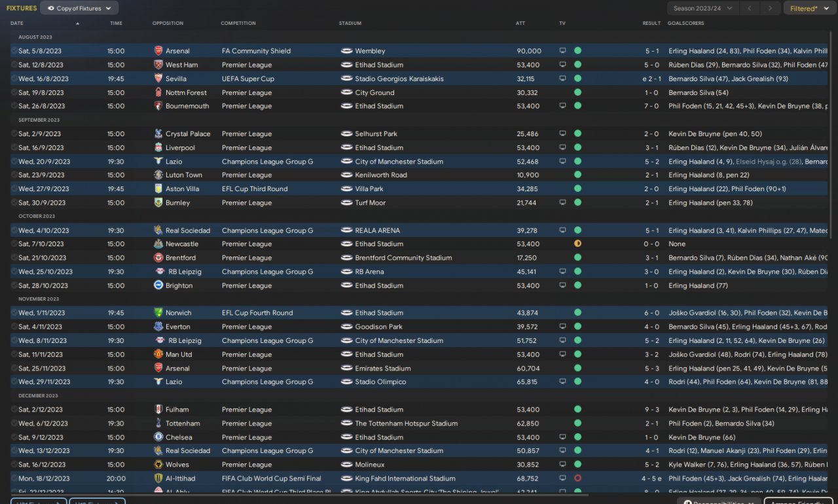Click the green win dot in Burnley row
This screenshot has height=504, width=838.
tap(577, 203)
